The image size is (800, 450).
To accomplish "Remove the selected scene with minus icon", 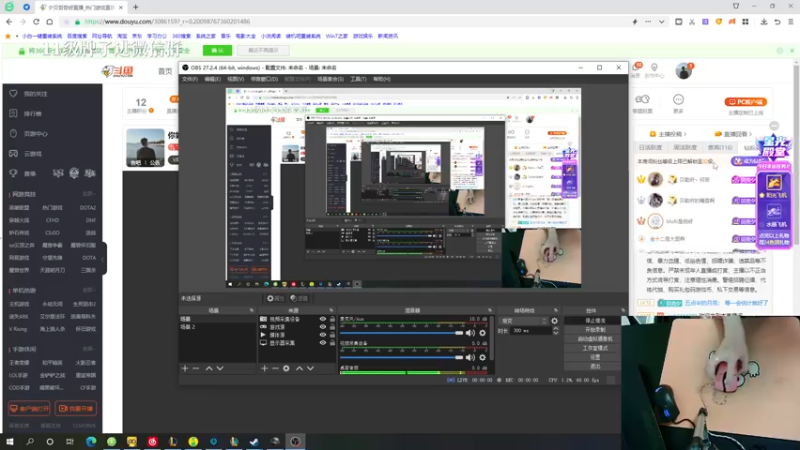I will 196,368.
